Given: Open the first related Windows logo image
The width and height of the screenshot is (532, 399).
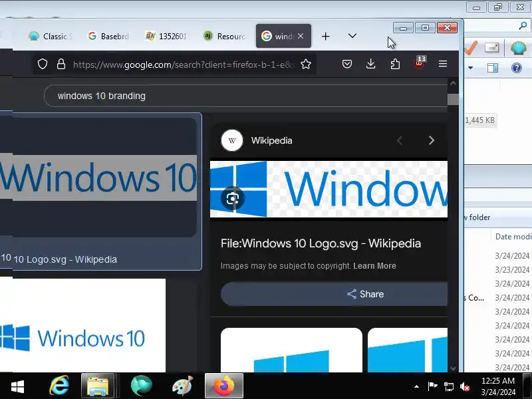Looking at the screenshot, I should (291, 350).
